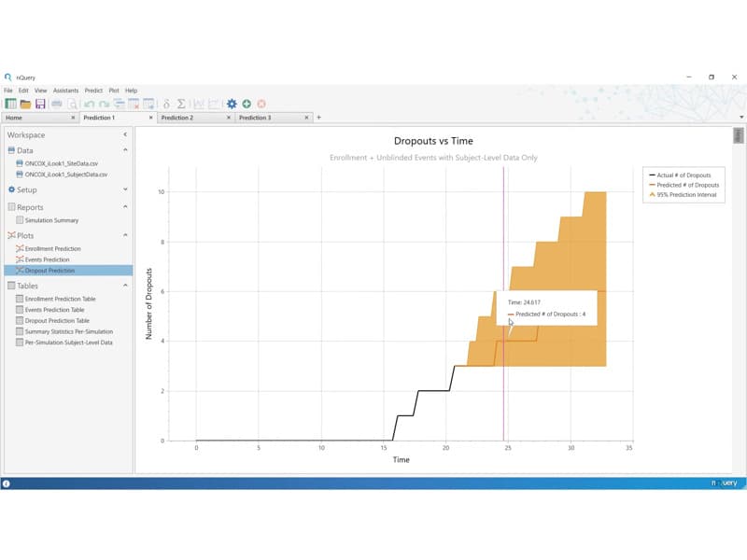Open a file with the folder icon
This screenshot has height=560, width=747.
click(x=26, y=104)
